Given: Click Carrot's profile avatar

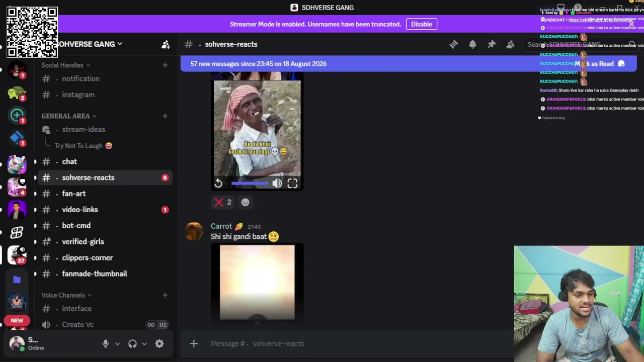Looking at the screenshot, I should click(194, 231).
